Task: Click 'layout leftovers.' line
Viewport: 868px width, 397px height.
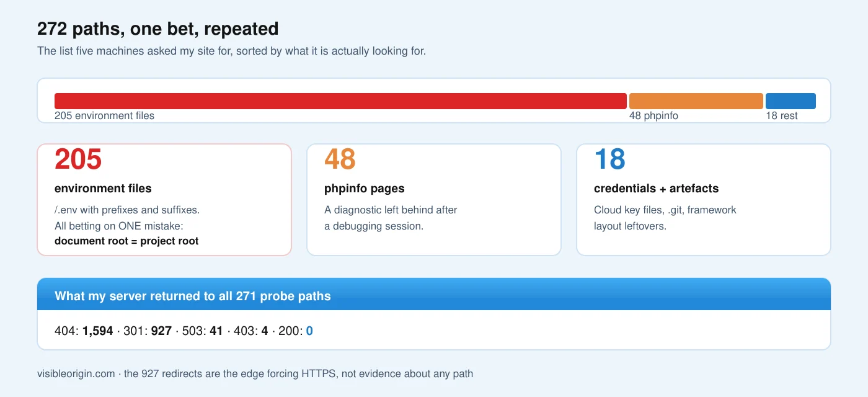Action: pyautogui.click(x=631, y=226)
